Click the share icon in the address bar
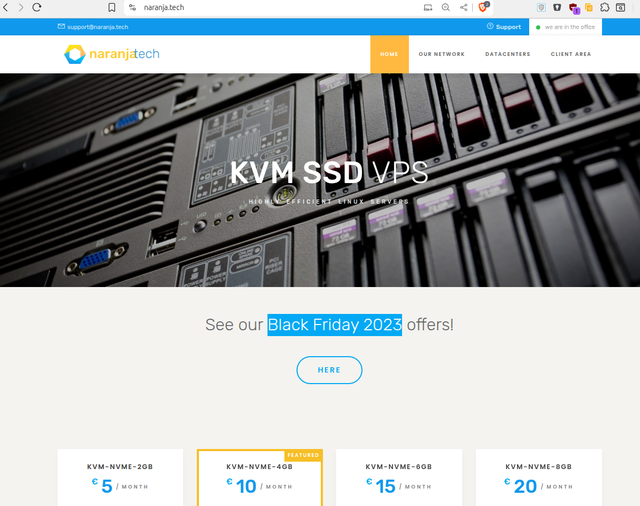Screen dimensions: 640x506 [464, 7]
